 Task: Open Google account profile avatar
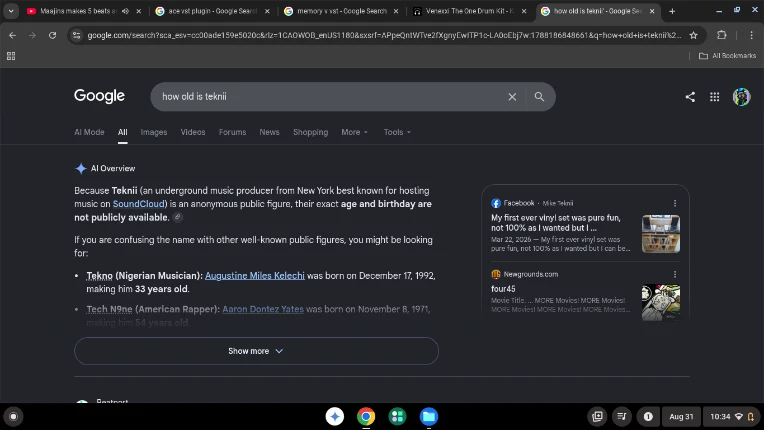[x=741, y=97]
